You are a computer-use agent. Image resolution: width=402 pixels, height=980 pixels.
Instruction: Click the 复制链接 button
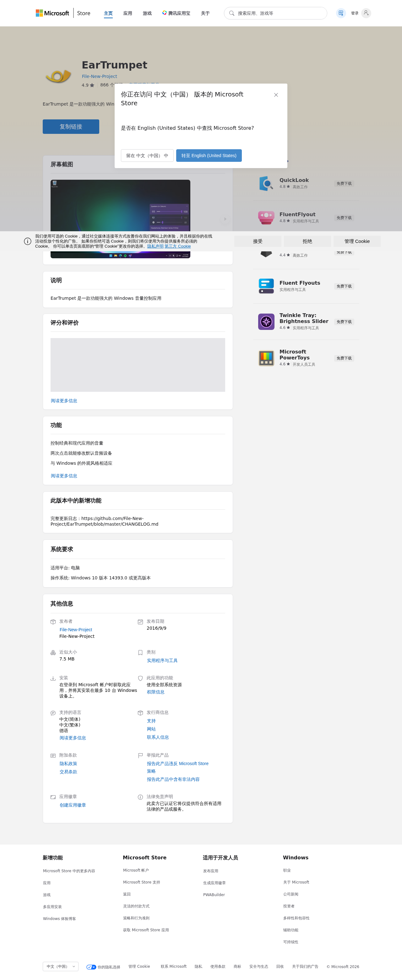pos(71,127)
